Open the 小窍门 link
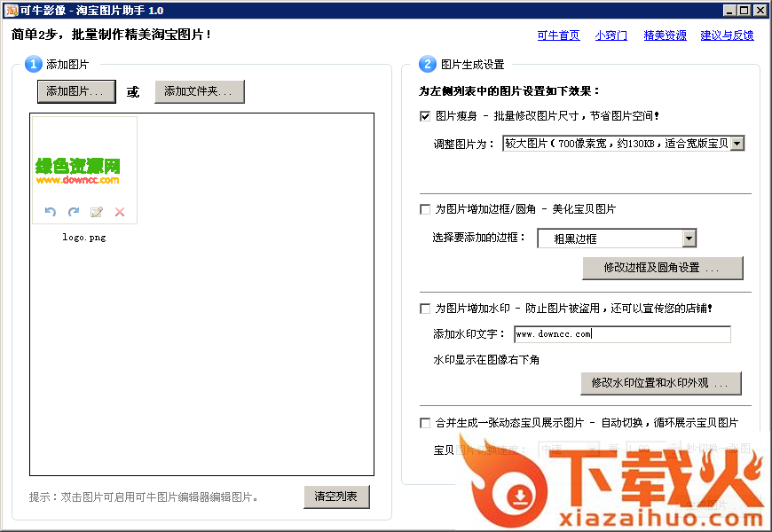The height and width of the screenshot is (532, 772). coord(611,35)
